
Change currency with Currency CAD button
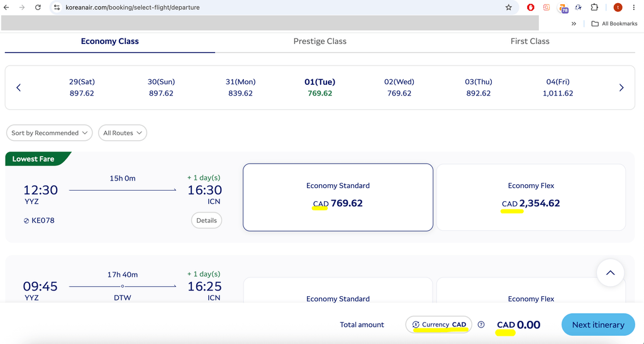438,325
